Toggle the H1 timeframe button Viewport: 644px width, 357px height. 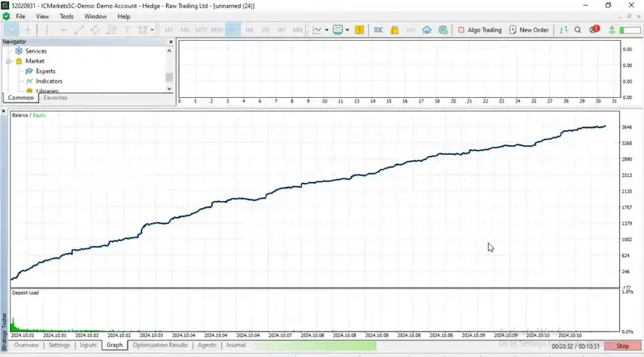pyautogui.click(x=233, y=30)
